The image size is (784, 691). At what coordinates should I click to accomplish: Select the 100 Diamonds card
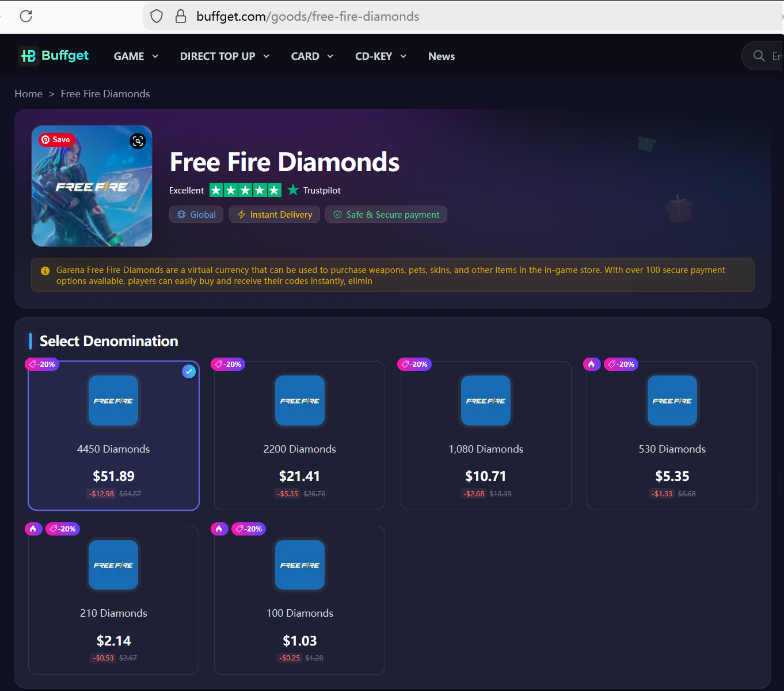(299, 600)
